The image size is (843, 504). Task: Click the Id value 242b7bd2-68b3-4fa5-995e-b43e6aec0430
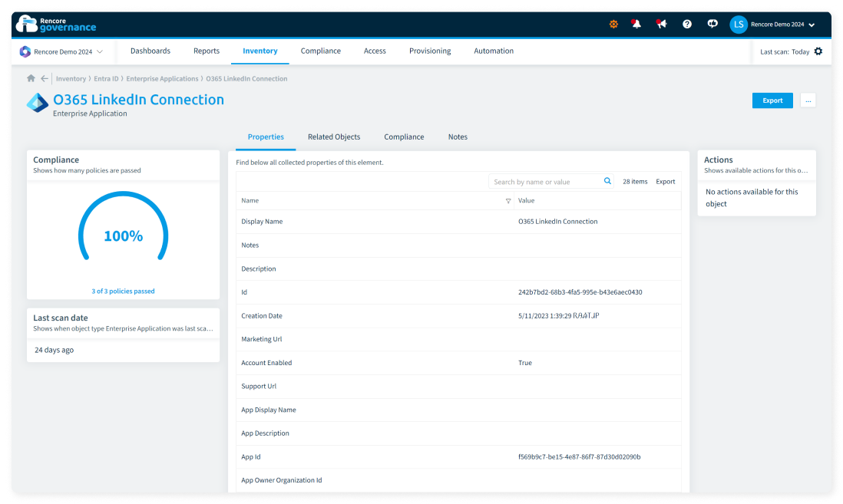(x=580, y=292)
